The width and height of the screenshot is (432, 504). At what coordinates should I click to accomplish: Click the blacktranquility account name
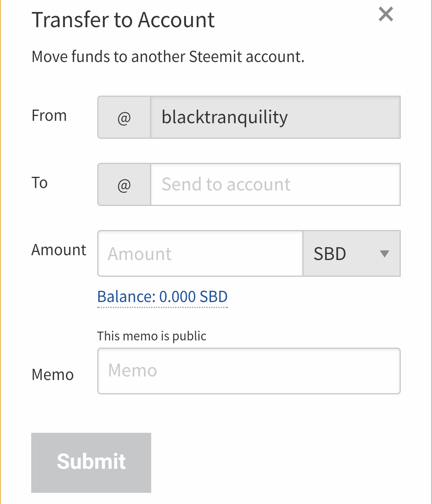224,117
